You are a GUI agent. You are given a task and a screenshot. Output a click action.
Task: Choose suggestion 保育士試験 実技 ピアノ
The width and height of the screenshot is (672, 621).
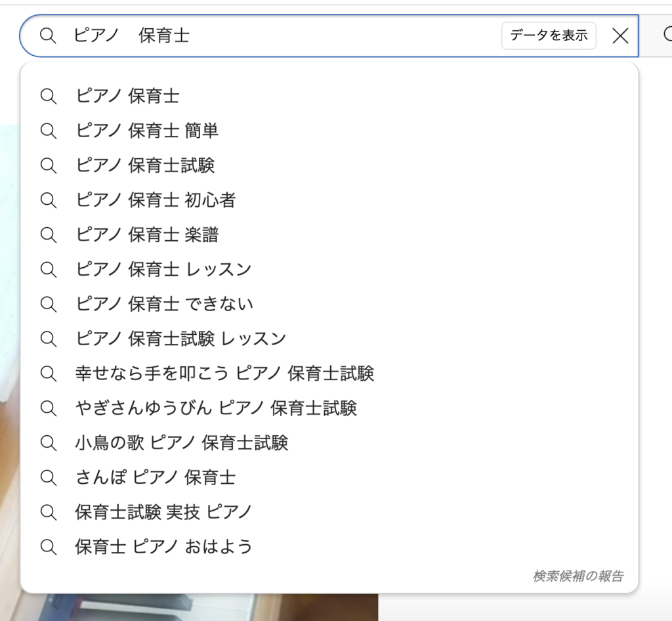[x=329, y=512]
